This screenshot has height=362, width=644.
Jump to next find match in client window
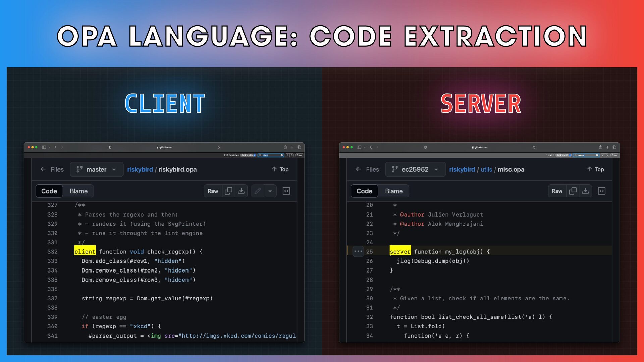pos(292,155)
